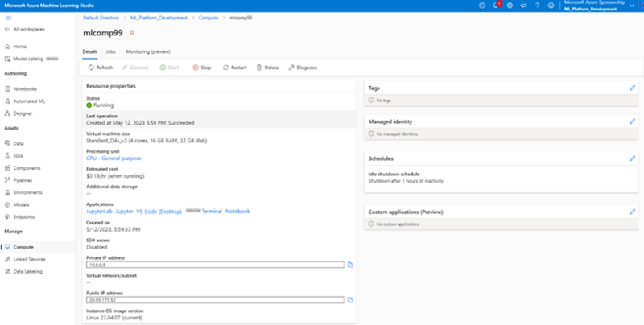This screenshot has width=644, height=325.
Task: Copy the private IP address
Action: pos(350,264)
